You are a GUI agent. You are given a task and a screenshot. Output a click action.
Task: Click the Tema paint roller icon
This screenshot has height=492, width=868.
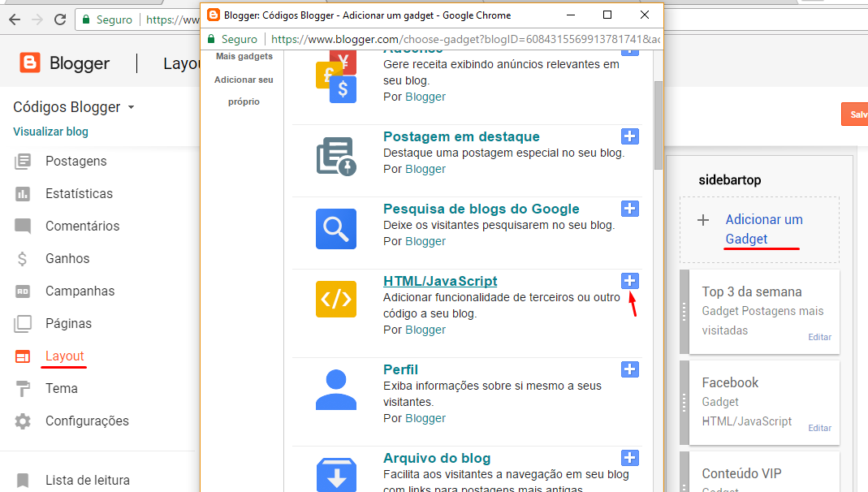23,389
